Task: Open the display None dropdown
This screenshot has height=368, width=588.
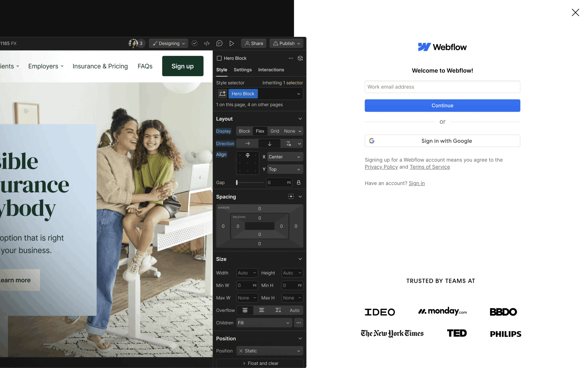Action: [292, 131]
